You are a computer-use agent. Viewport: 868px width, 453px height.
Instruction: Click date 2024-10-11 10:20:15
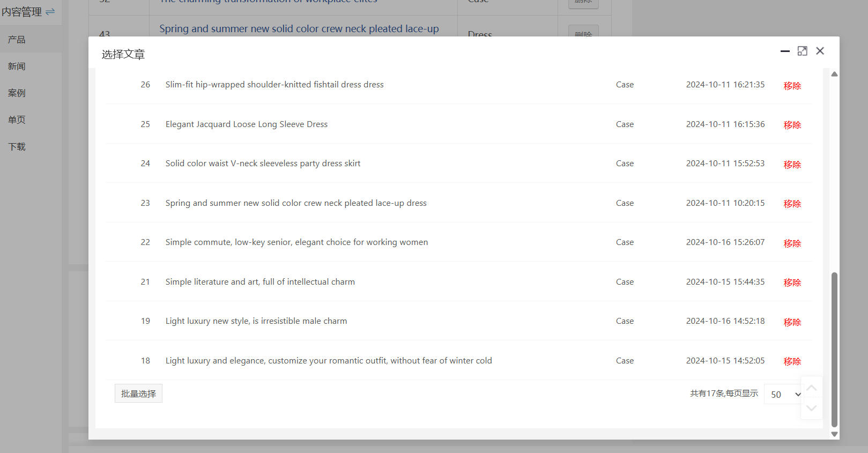click(725, 203)
